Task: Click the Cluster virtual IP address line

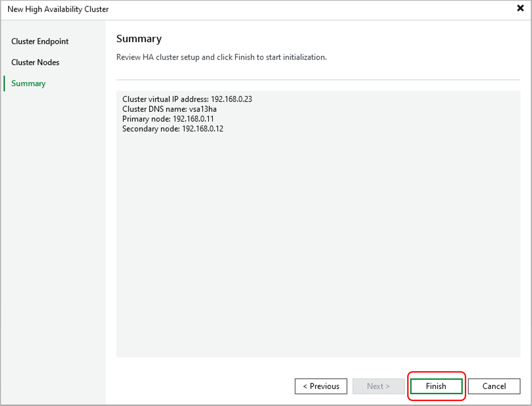Action: (187, 99)
